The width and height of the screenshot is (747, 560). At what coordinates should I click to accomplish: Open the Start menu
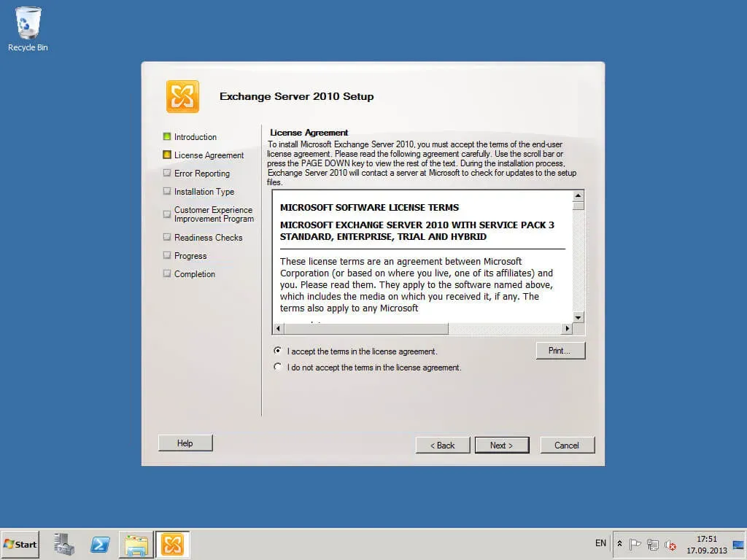[20, 544]
